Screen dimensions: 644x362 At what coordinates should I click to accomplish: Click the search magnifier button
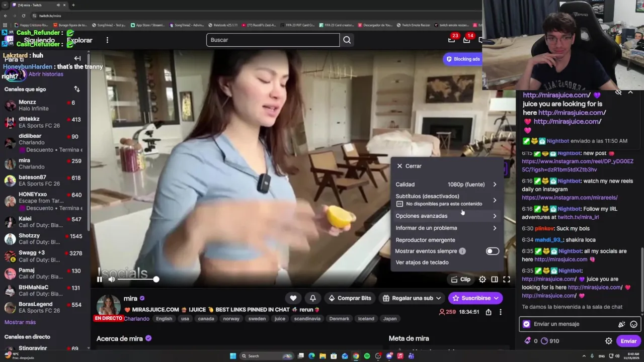point(347,40)
